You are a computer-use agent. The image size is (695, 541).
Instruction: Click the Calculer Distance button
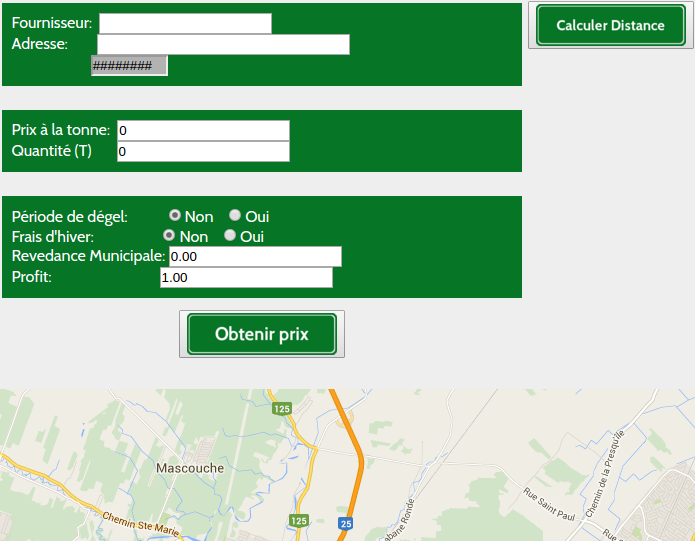click(610, 26)
